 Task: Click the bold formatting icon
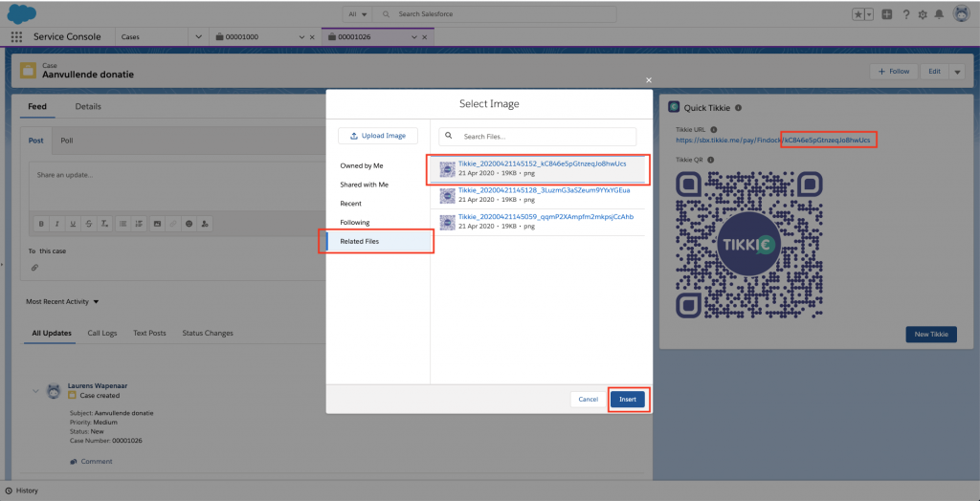pyautogui.click(x=41, y=224)
